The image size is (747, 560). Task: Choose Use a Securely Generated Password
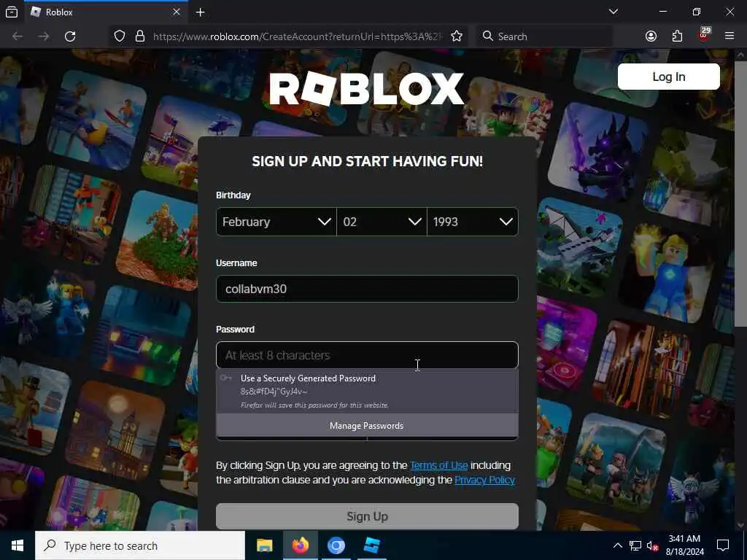tap(367, 391)
